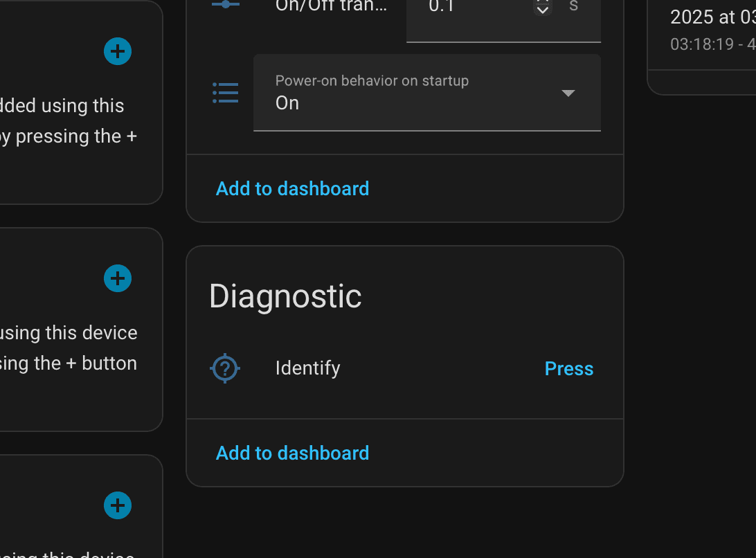
Task: Click the On/Off transition slider icon
Action: (x=225, y=5)
